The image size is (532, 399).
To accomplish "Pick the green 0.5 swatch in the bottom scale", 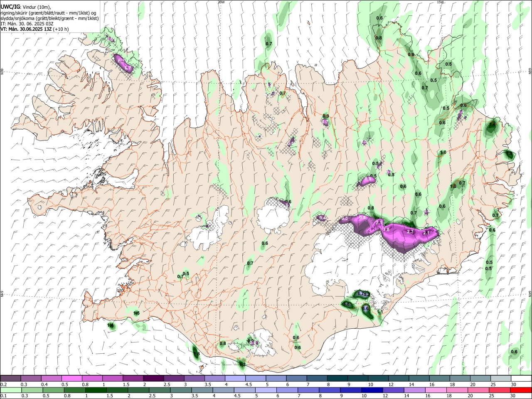I will coord(53,390).
